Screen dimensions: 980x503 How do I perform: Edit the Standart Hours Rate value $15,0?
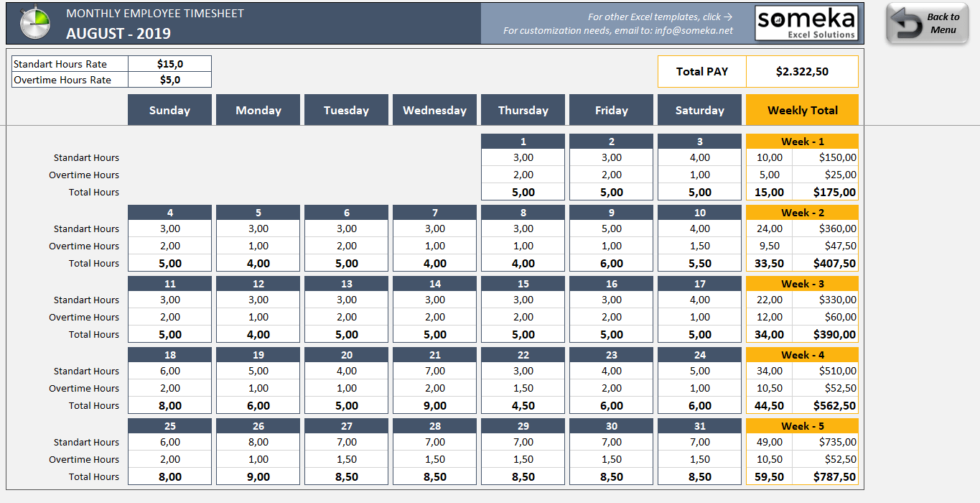pyautogui.click(x=170, y=64)
